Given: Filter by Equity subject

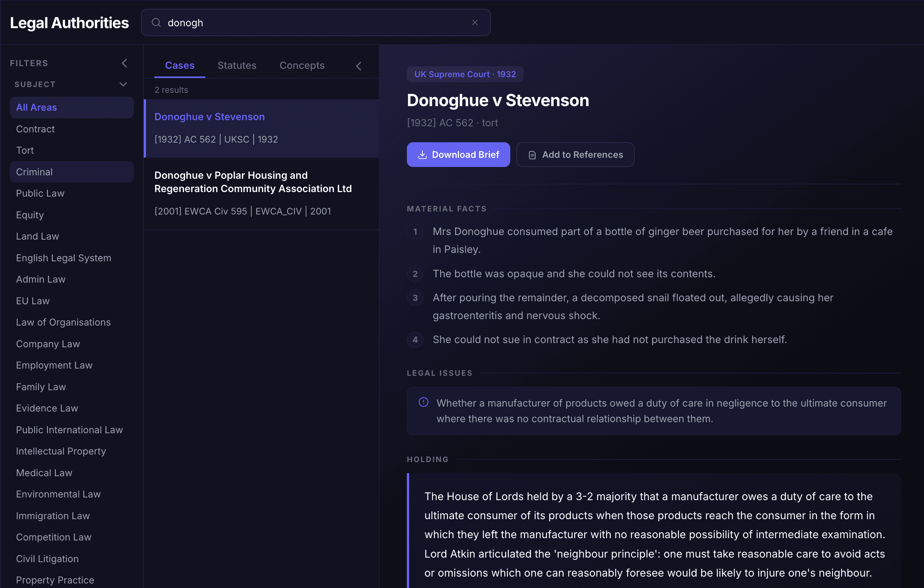Looking at the screenshot, I should click(x=72, y=215).
